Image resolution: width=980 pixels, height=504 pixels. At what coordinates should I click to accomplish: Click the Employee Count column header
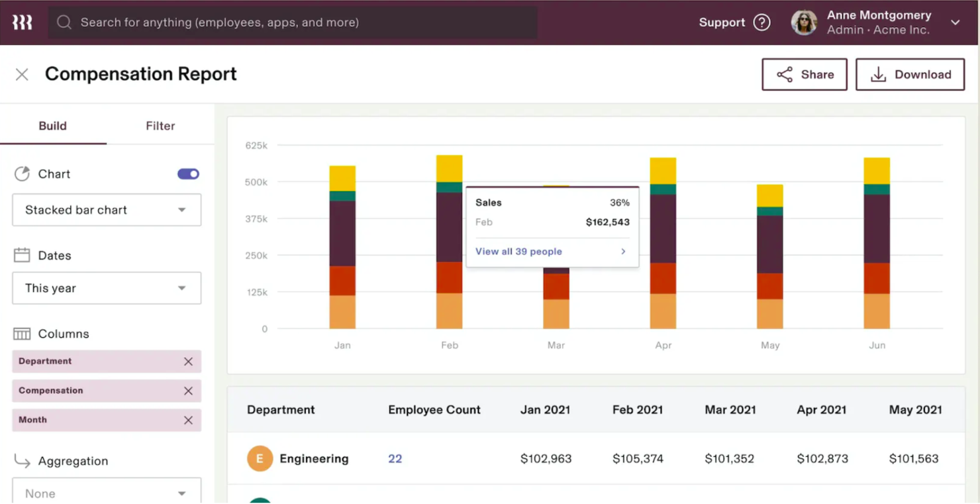tap(434, 410)
